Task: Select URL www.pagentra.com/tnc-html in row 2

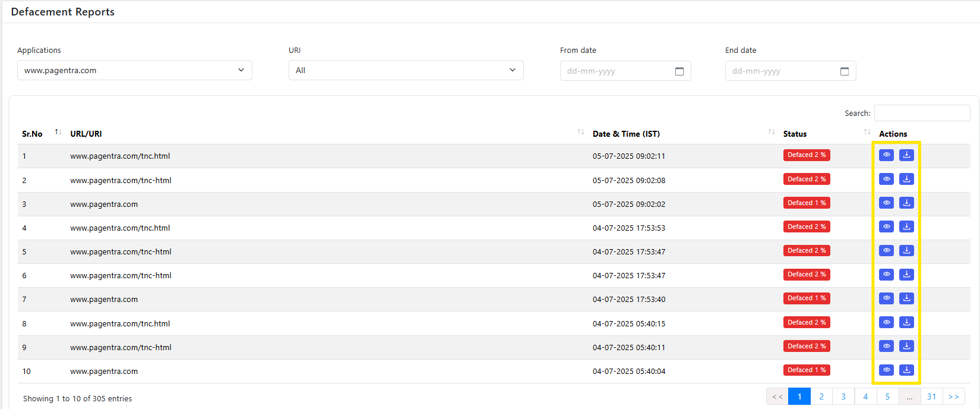Action: (x=121, y=180)
